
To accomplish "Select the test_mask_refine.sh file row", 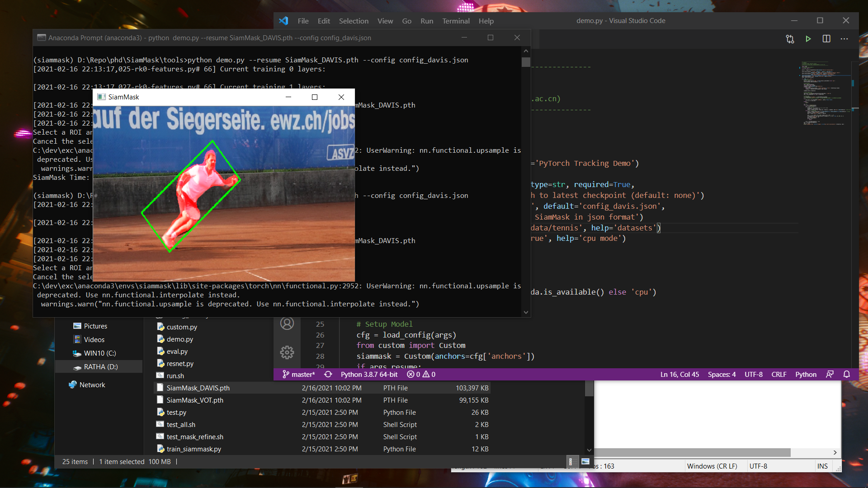I will (x=323, y=437).
